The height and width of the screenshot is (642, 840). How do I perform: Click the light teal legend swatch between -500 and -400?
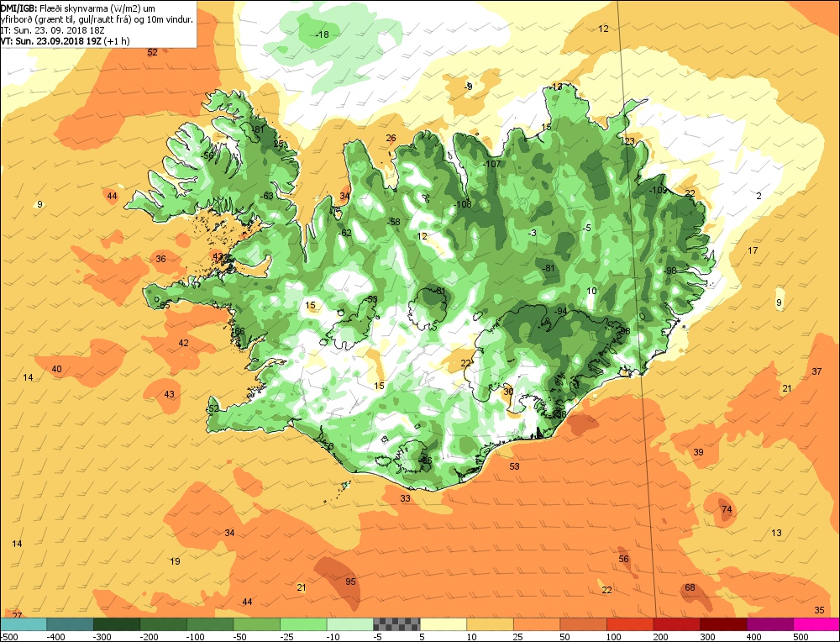coord(24,624)
